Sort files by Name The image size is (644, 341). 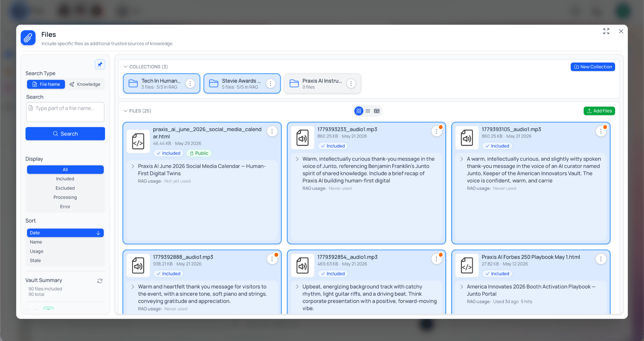65,242
